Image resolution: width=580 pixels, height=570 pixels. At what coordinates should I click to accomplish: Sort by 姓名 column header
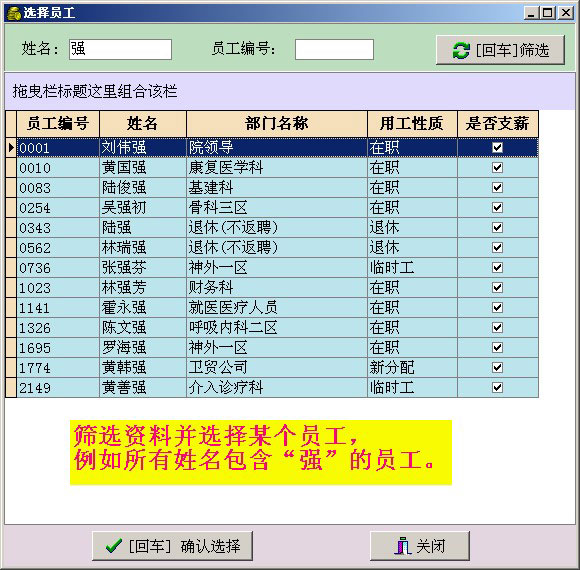pyautogui.click(x=143, y=124)
